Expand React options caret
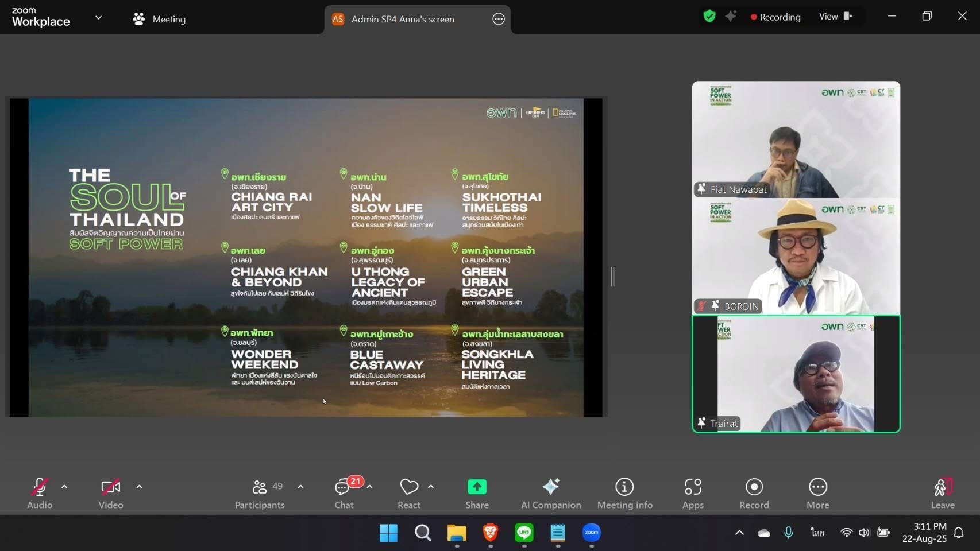Image resolution: width=980 pixels, height=551 pixels. (431, 487)
